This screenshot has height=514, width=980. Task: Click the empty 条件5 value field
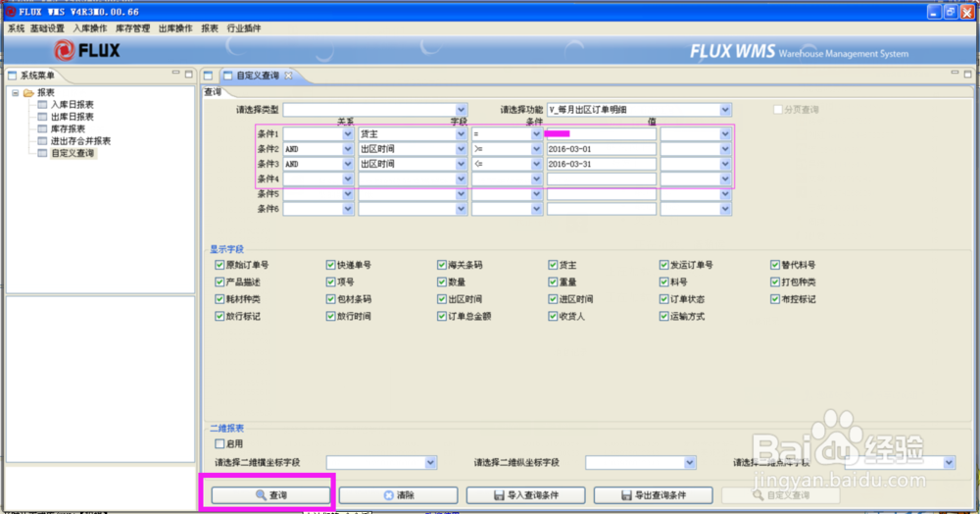tap(602, 194)
